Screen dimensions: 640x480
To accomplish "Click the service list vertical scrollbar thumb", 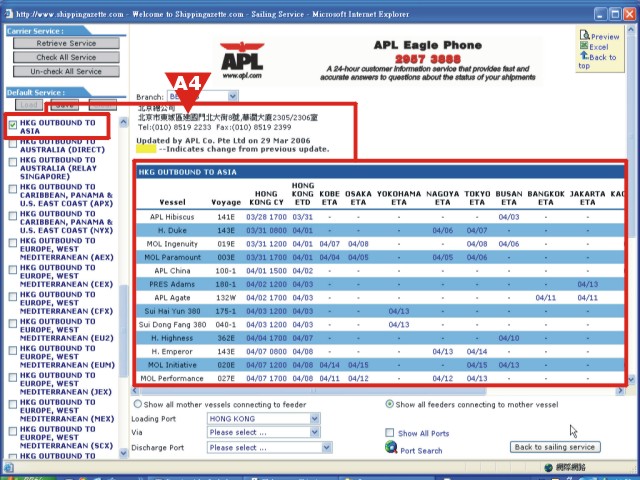I will (124, 331).
